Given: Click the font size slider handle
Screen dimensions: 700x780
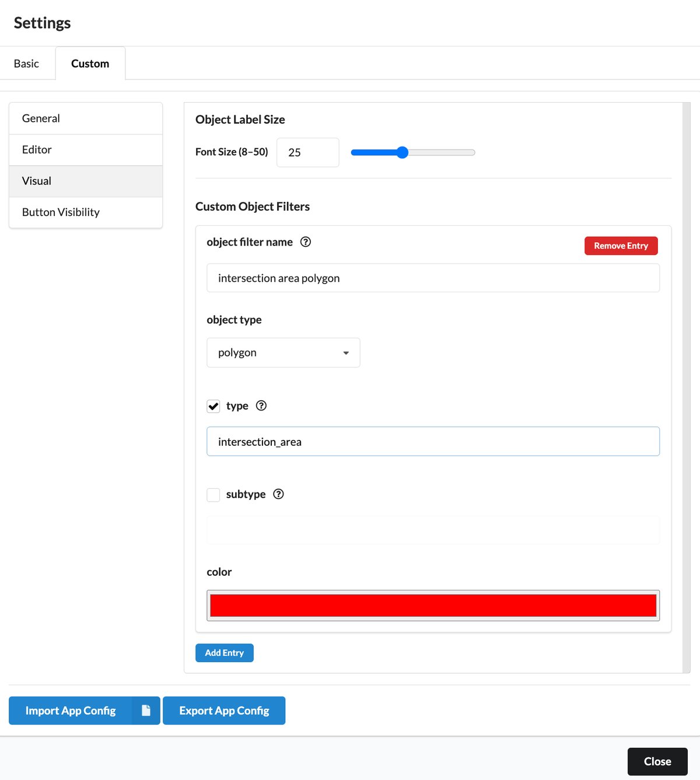Looking at the screenshot, I should (402, 152).
